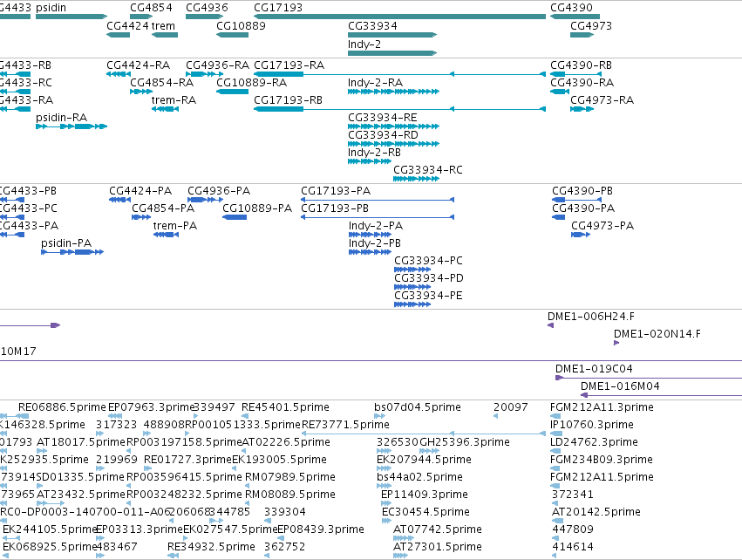This screenshot has height=560, width=742.
Task: Click protein psidin-PA
Action: [66, 243]
